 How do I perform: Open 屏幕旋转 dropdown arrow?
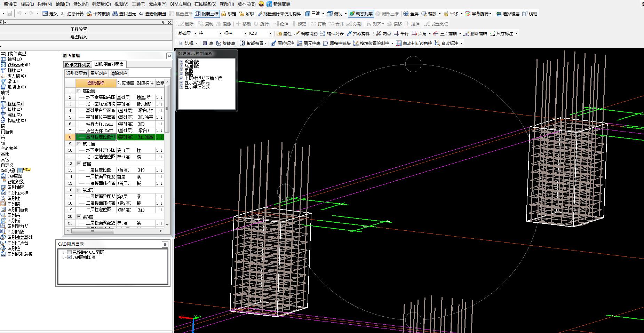(x=490, y=14)
